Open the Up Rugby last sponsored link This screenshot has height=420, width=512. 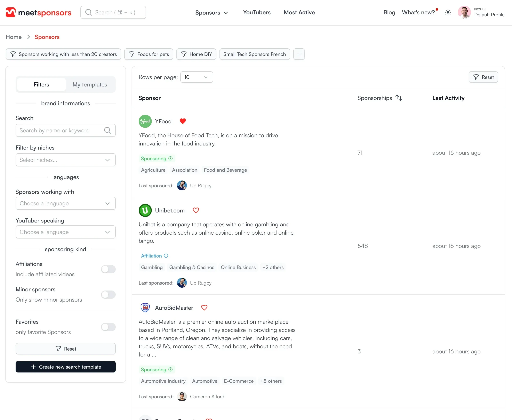point(201,185)
